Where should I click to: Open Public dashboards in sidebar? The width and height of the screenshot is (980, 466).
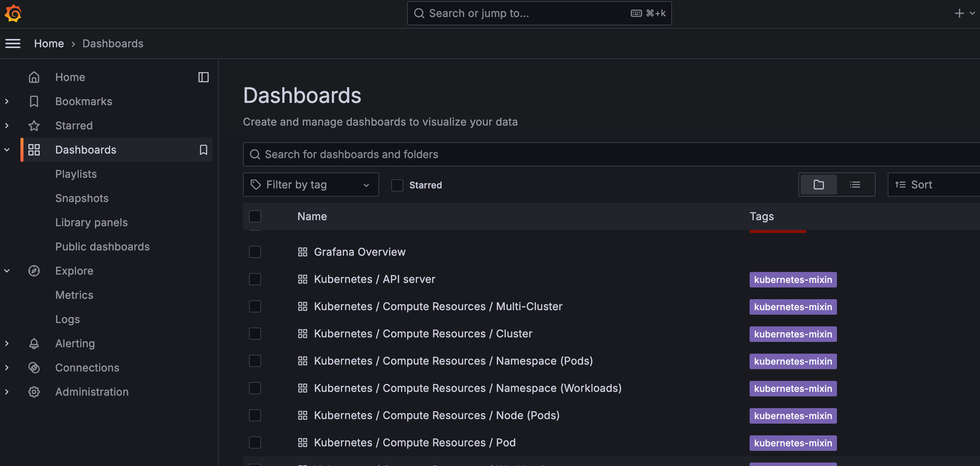coord(102,247)
